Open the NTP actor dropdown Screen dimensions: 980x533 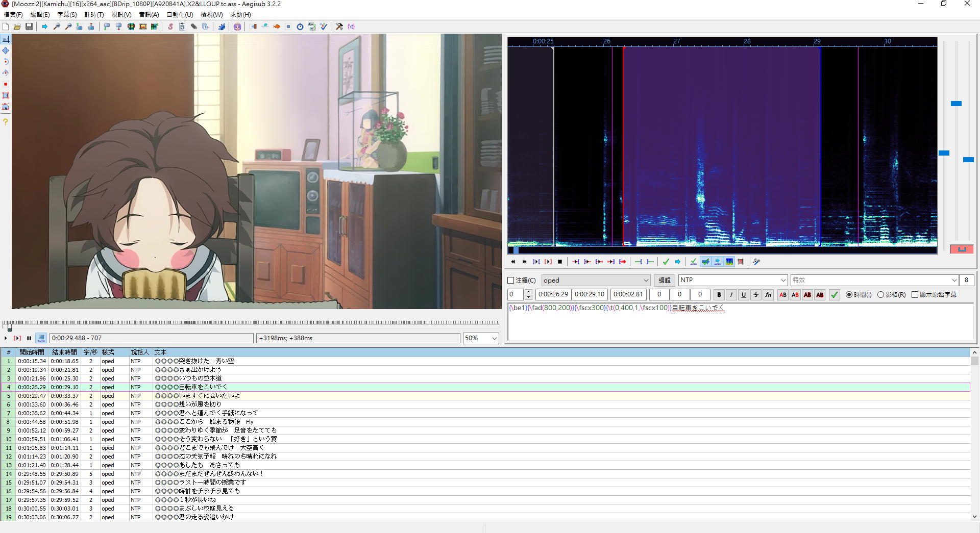click(733, 280)
